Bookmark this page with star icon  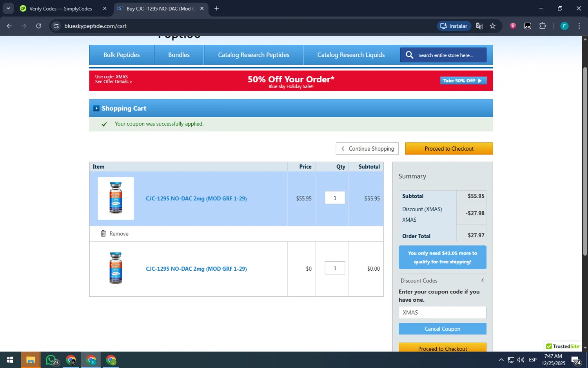pos(493,26)
